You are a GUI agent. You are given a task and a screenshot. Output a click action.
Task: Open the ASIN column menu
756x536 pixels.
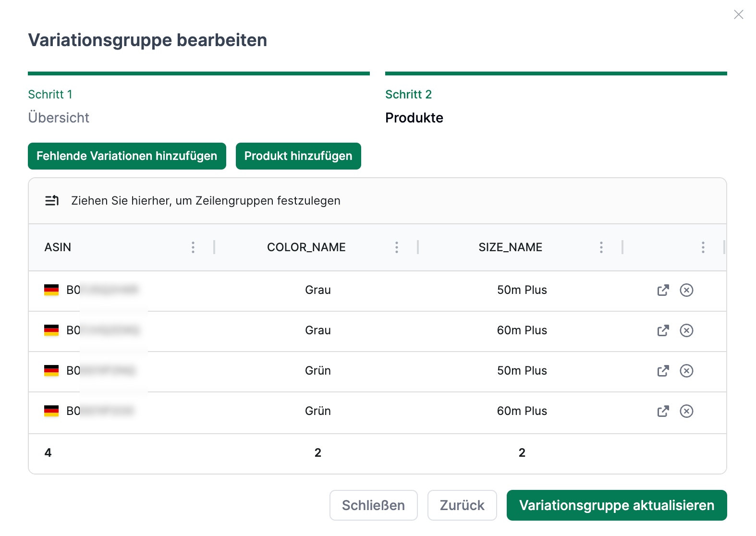pos(193,247)
